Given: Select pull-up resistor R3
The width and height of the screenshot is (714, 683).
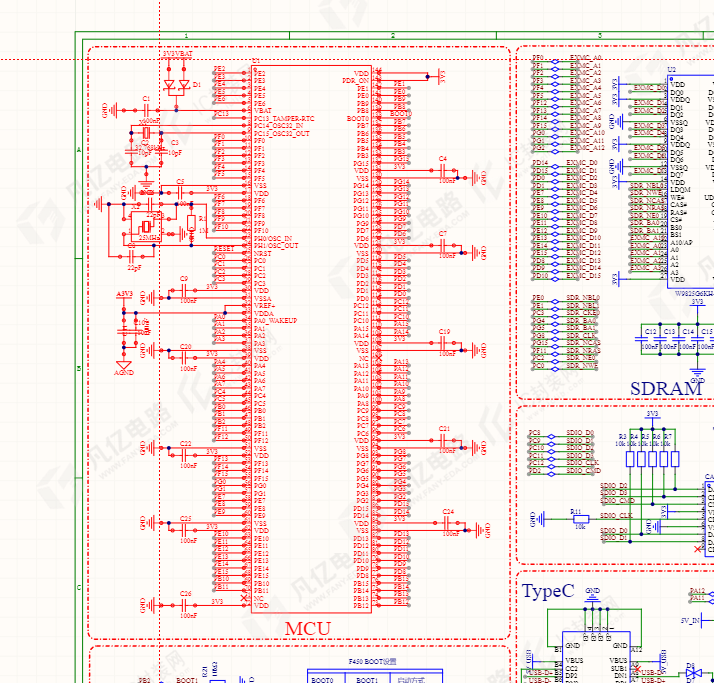Looking at the screenshot, I should [630, 459].
